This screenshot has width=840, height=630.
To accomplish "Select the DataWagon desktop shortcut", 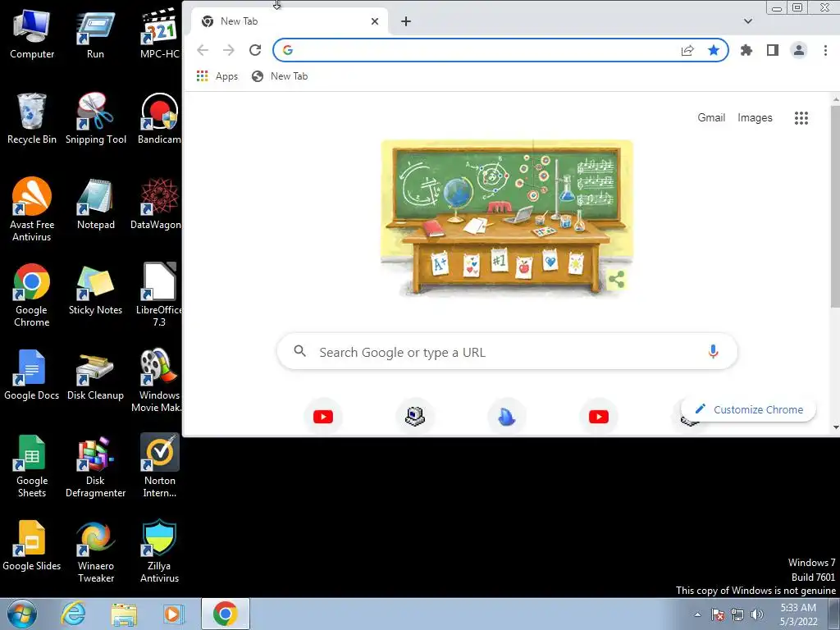I will 157,204.
